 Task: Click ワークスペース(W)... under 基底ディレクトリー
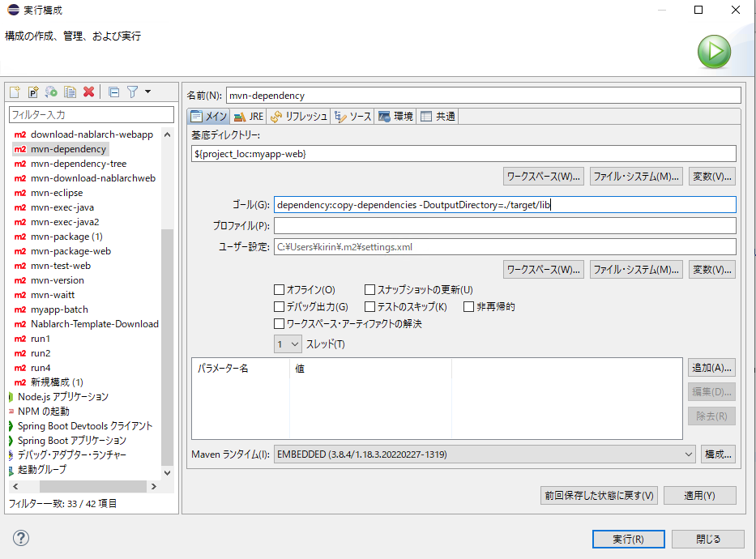pos(544,177)
